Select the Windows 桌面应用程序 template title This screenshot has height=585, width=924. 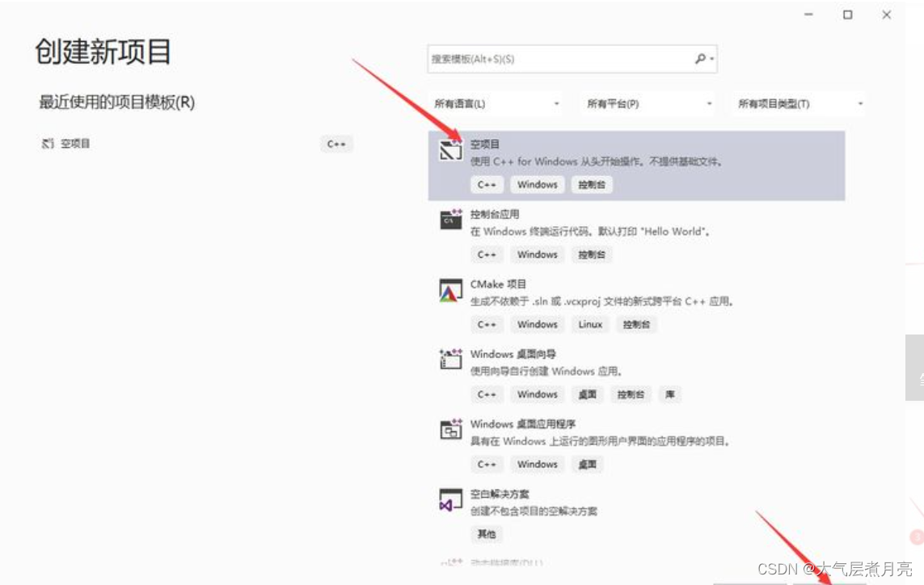[x=523, y=424]
